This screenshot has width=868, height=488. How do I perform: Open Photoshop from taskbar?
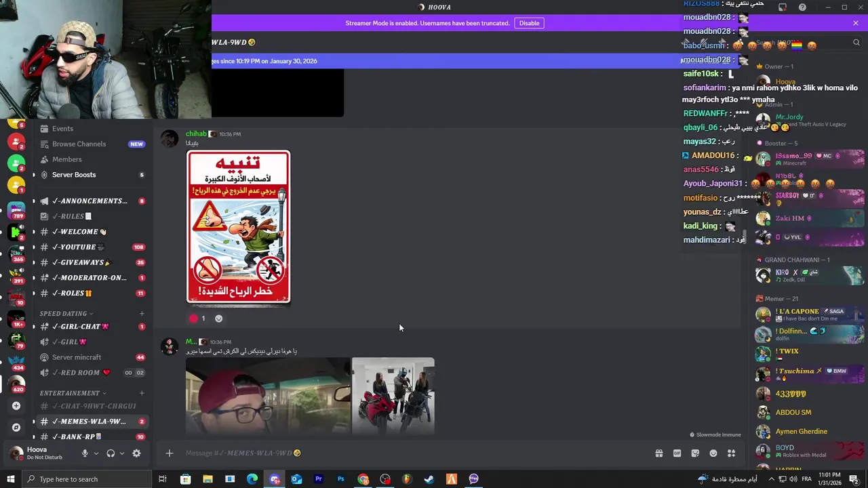pyautogui.click(x=341, y=479)
